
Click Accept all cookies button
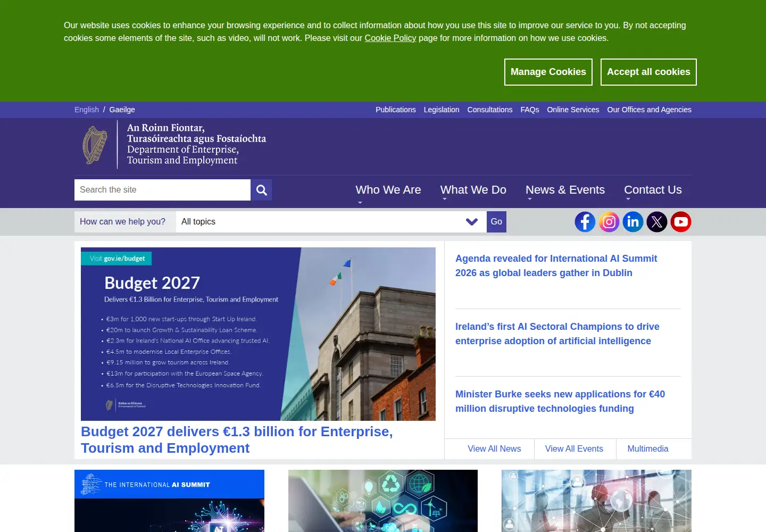tap(648, 72)
